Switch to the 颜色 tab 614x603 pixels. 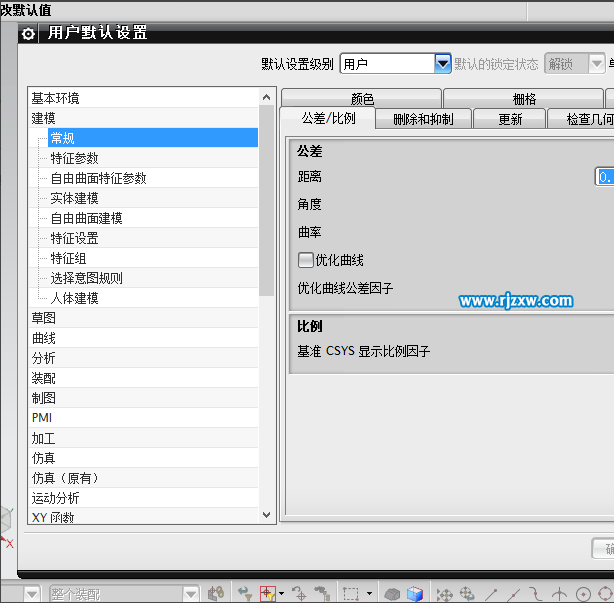[x=362, y=99]
